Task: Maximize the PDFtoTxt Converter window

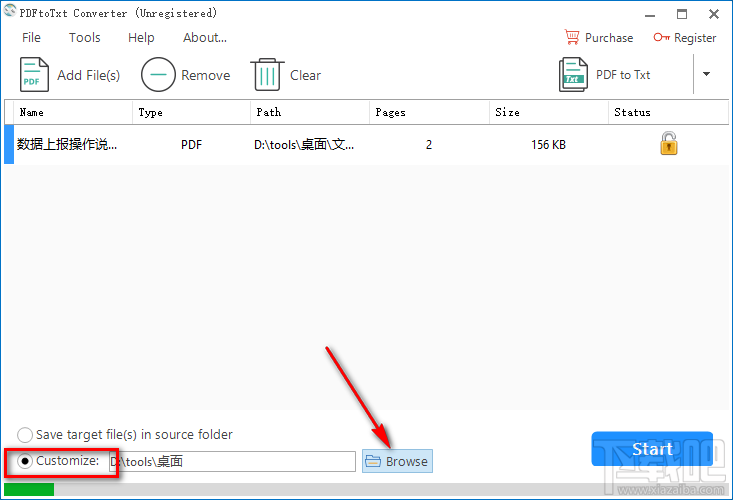Action: click(x=682, y=14)
